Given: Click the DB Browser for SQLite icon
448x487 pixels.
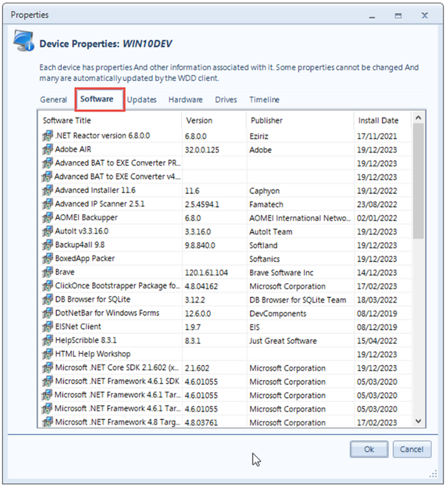Looking at the screenshot, I should coord(47,299).
